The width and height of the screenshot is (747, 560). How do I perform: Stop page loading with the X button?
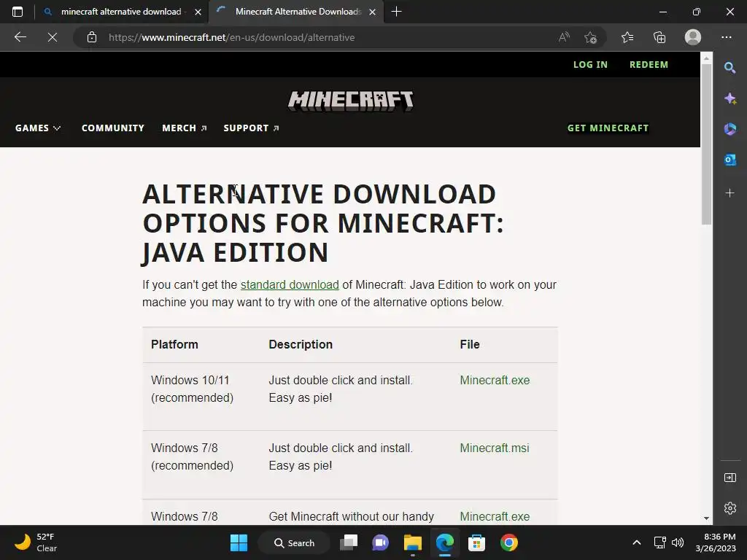[53, 37]
